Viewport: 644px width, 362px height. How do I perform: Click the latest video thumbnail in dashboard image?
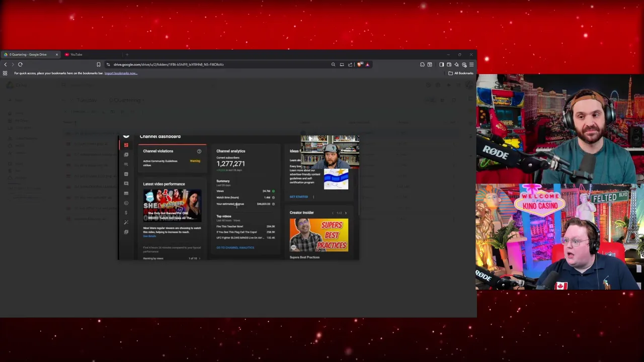(x=172, y=206)
